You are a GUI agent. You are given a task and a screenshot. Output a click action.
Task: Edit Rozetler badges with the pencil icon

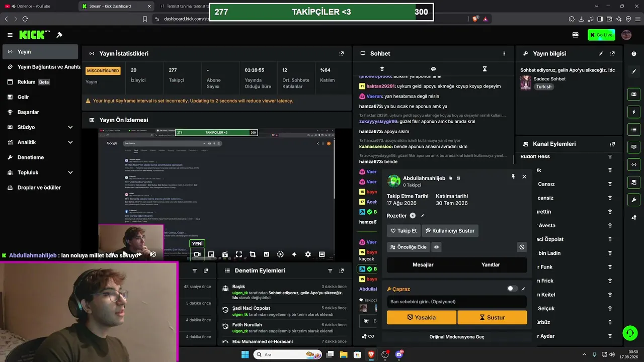coord(423,216)
